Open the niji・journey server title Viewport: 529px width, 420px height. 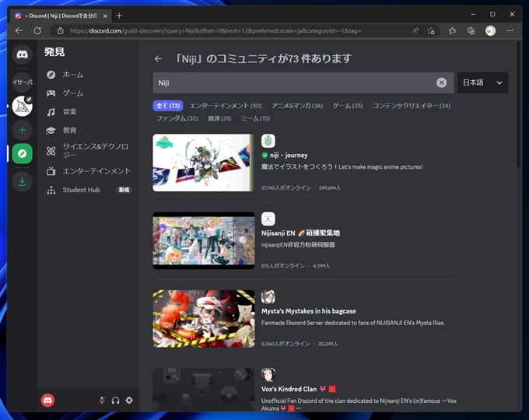coord(289,156)
